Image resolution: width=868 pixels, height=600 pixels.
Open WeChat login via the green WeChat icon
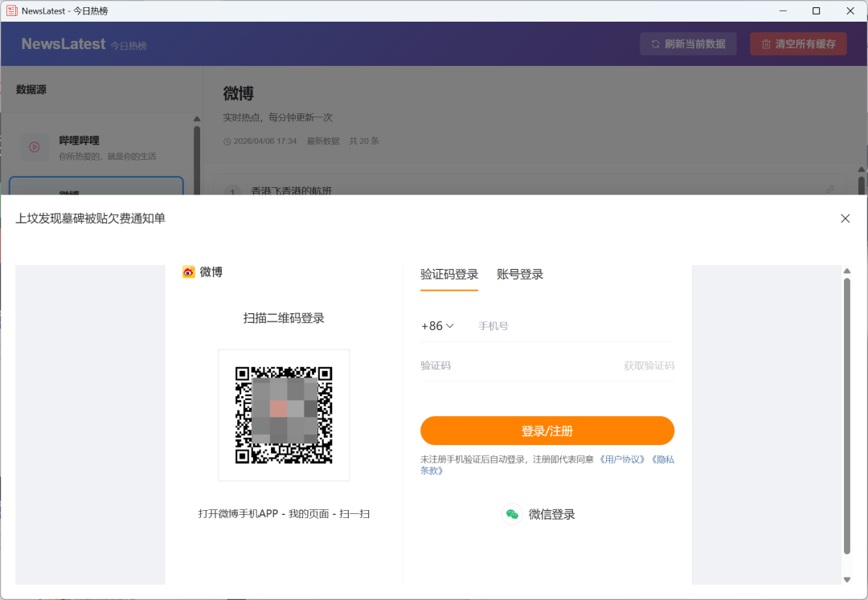tap(512, 514)
